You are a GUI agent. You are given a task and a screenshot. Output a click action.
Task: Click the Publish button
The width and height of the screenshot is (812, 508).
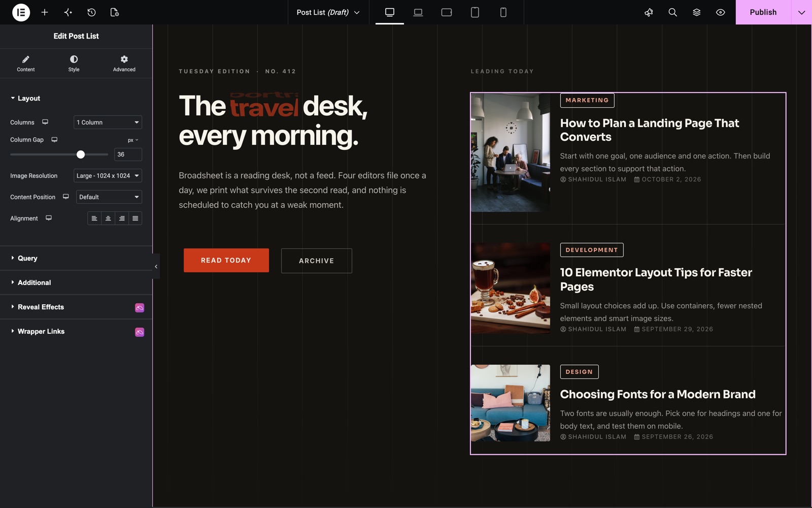(x=763, y=12)
